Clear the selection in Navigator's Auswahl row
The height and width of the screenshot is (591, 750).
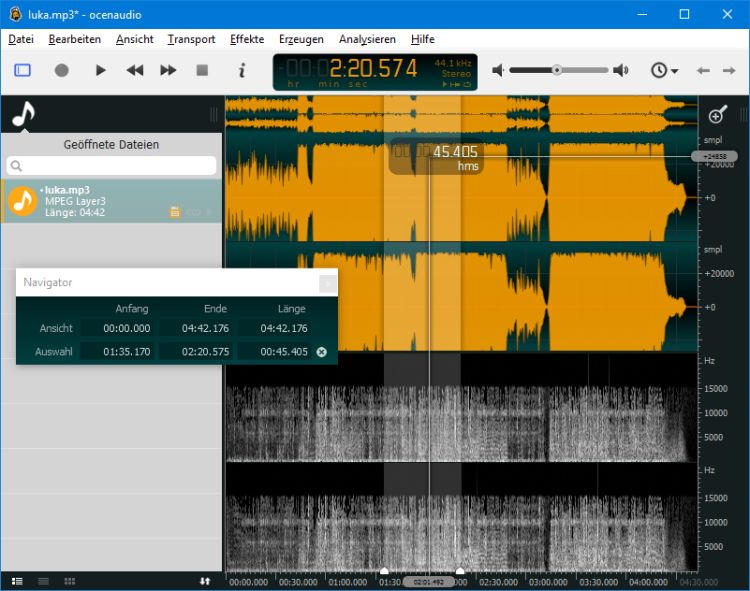coord(321,352)
